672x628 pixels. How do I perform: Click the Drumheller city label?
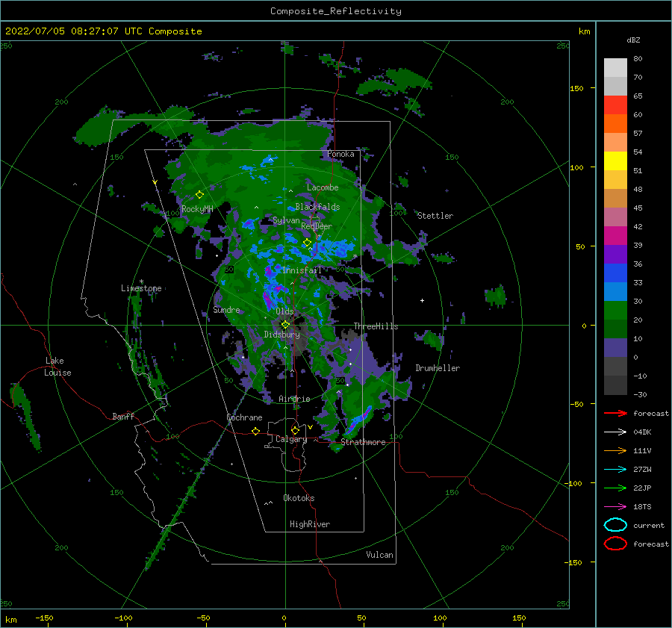(438, 368)
